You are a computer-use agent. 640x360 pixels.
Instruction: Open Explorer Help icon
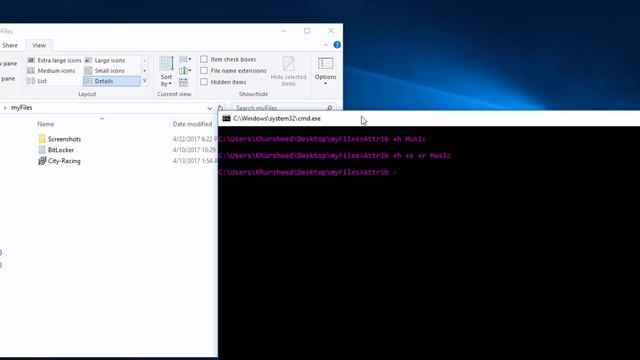(337, 45)
